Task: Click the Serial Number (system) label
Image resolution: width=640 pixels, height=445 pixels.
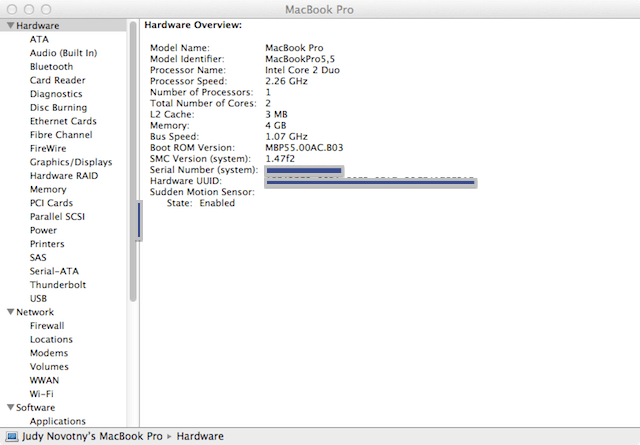Action: (x=204, y=170)
